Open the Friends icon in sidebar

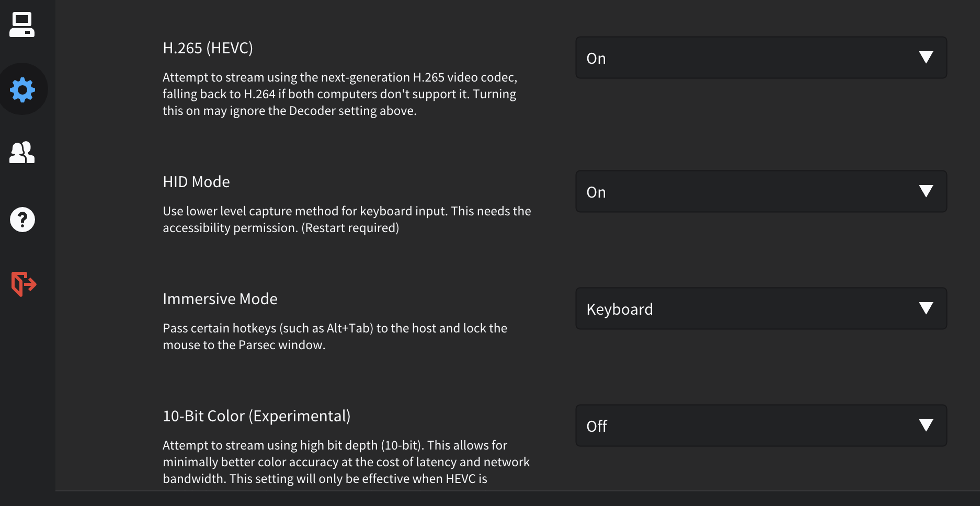[22, 153]
